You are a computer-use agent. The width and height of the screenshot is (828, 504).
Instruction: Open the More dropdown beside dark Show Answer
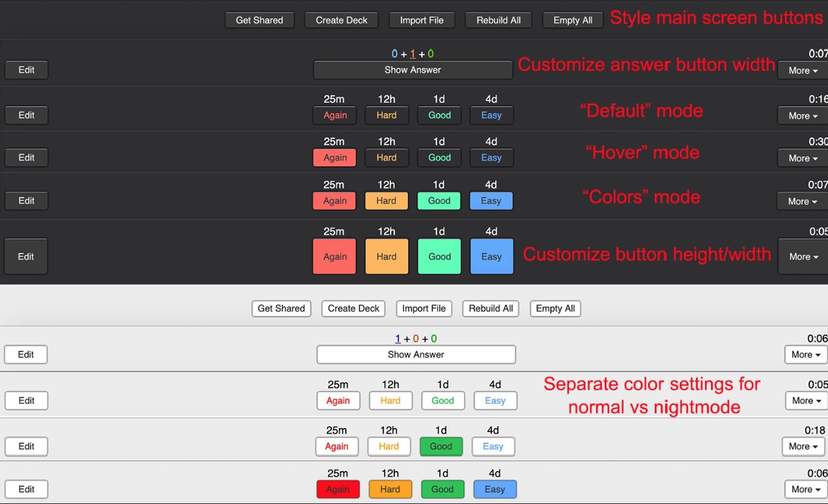[x=803, y=70]
